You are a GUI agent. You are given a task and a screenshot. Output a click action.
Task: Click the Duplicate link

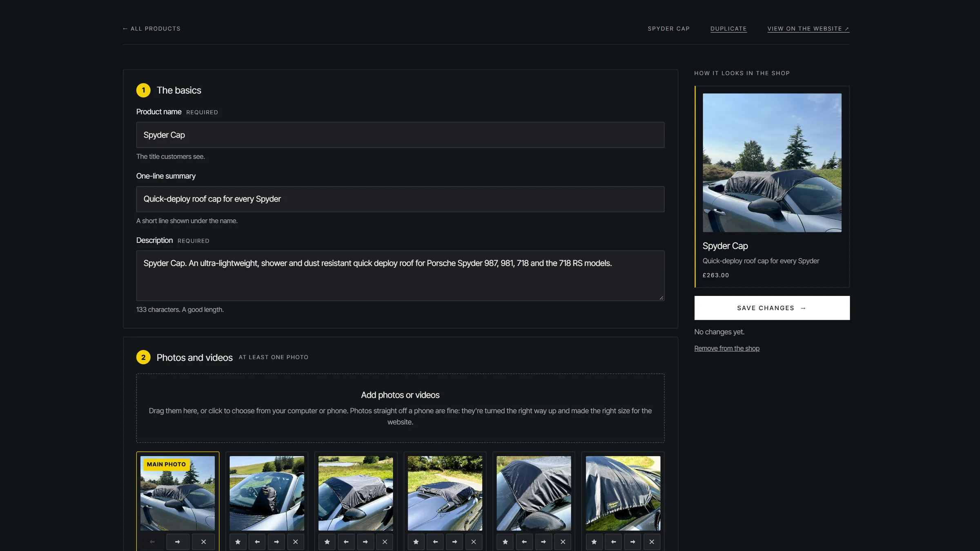tap(728, 29)
